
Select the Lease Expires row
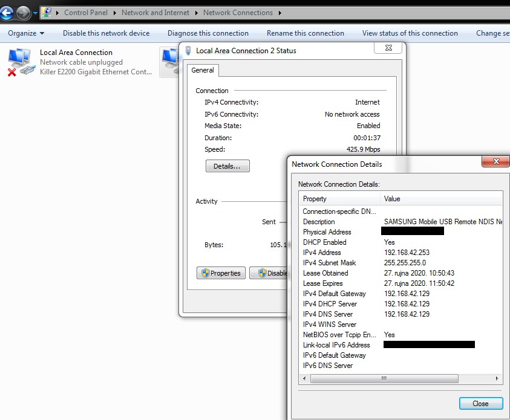pos(400,283)
